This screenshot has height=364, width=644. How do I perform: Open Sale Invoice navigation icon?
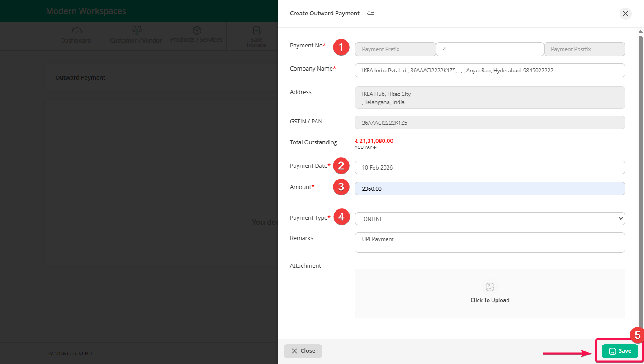click(256, 31)
